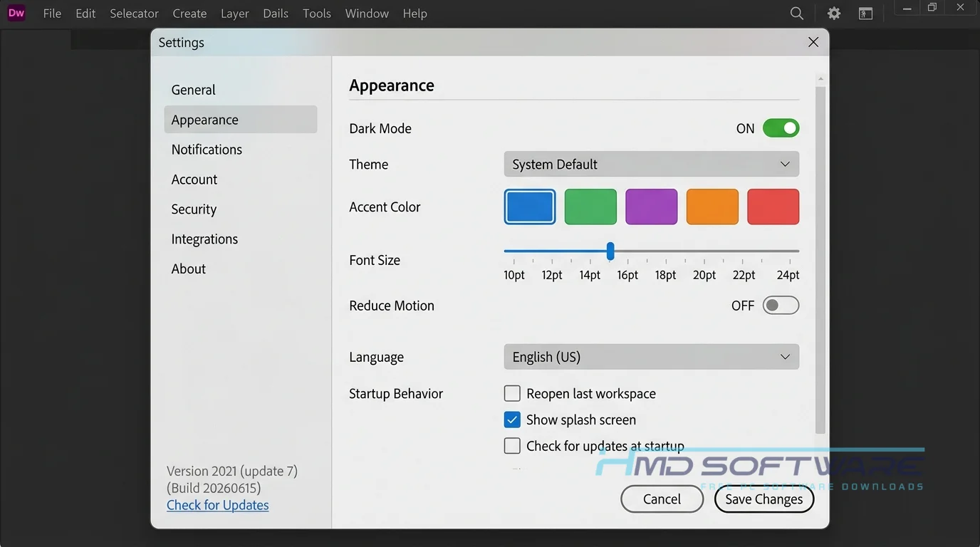The width and height of the screenshot is (980, 547).
Task: Open the Edit menu
Action: pos(85,14)
